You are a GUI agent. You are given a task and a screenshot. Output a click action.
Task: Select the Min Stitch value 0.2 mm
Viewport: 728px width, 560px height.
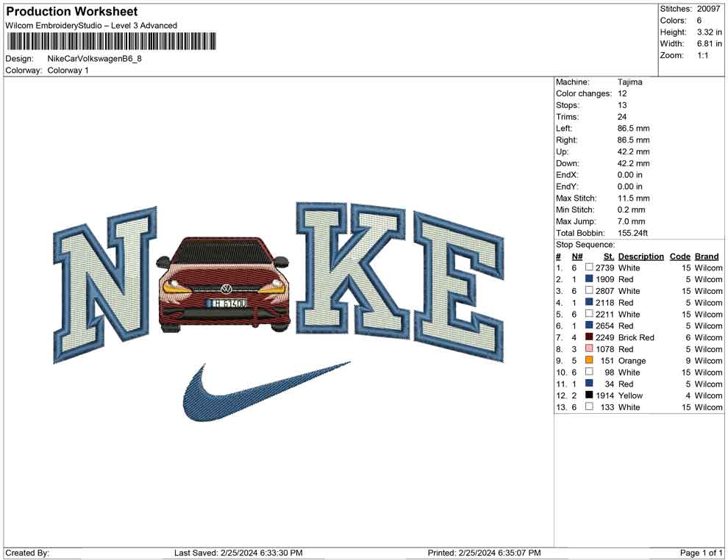pos(632,209)
